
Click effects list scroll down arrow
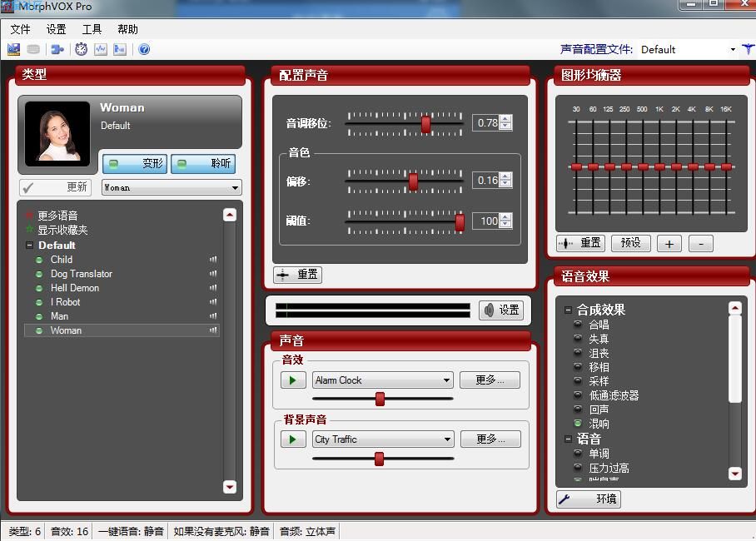coord(735,474)
